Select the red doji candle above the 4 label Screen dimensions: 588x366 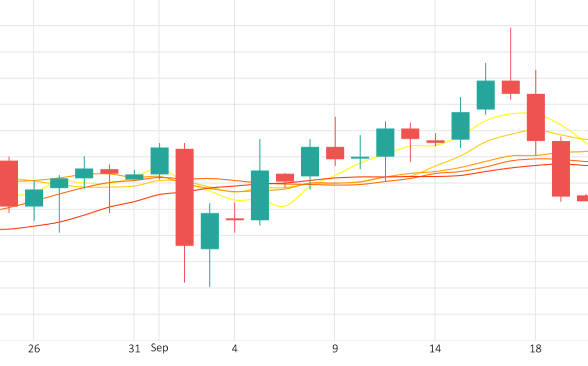pos(235,219)
